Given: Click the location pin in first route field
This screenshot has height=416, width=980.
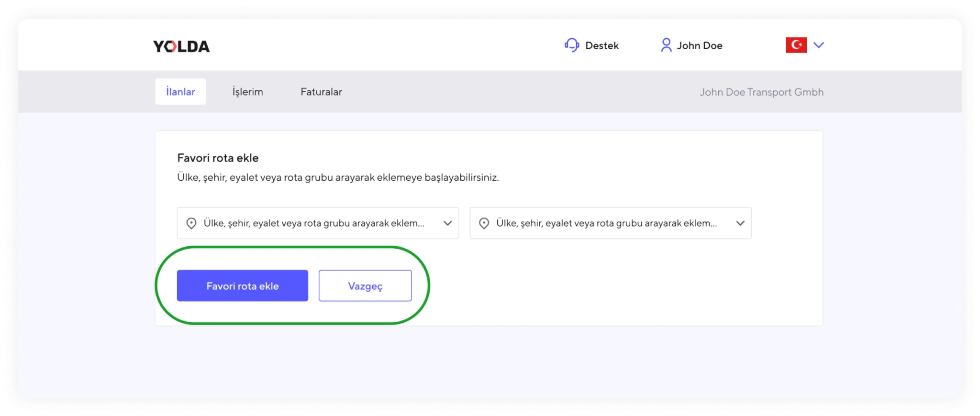Looking at the screenshot, I should click(191, 223).
